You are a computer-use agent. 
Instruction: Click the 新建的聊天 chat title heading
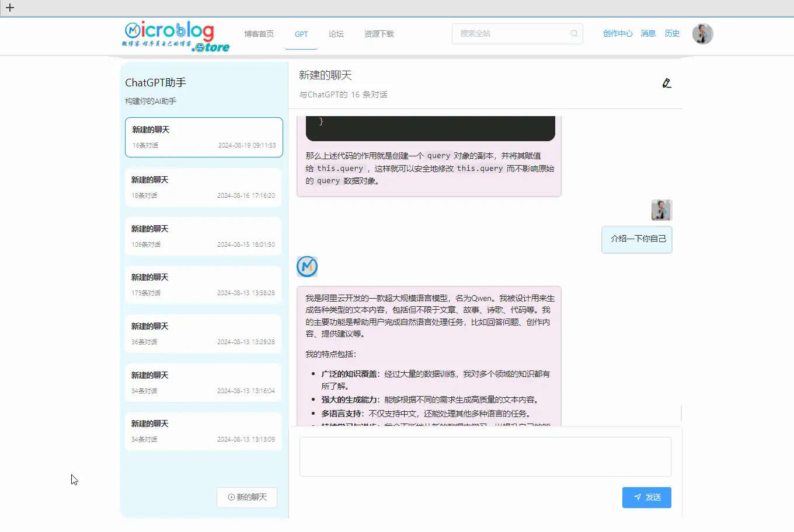tap(325, 75)
